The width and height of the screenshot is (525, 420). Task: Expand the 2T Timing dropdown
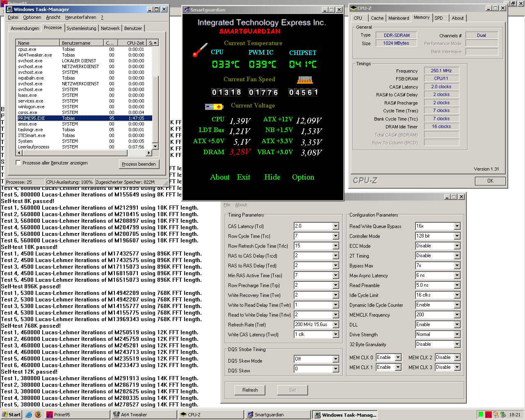[x=457, y=256]
